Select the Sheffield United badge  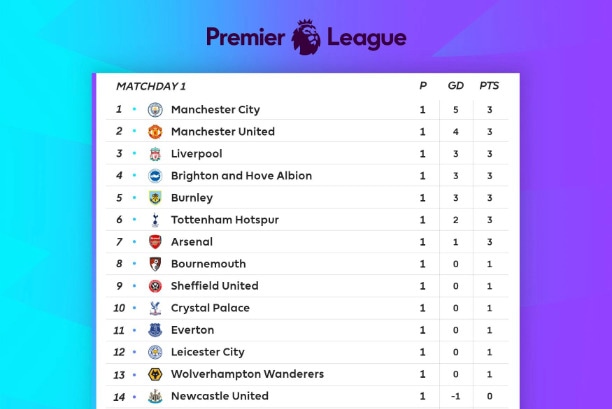click(x=155, y=286)
